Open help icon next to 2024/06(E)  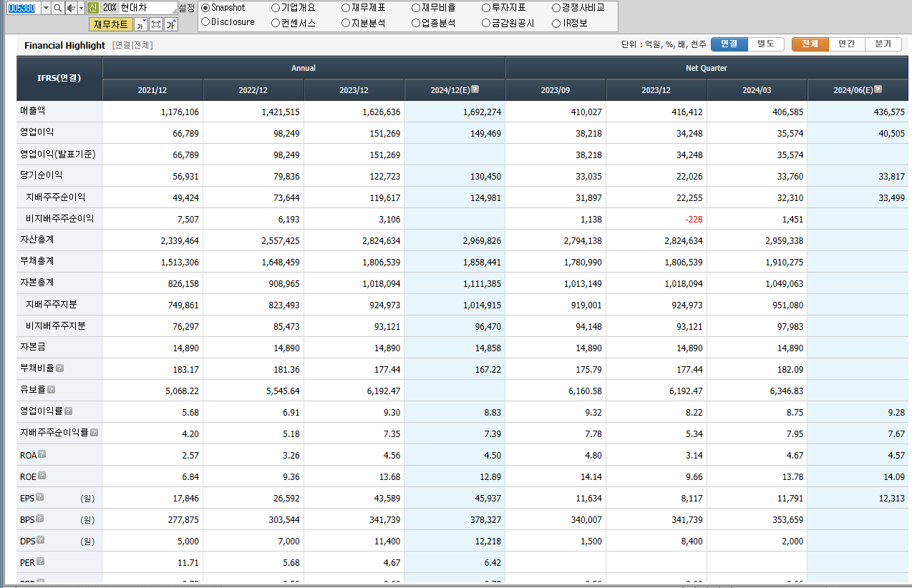click(x=878, y=89)
